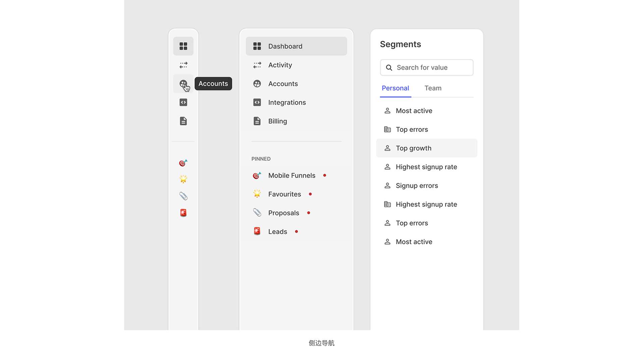The width and height of the screenshot is (644, 362).
Task: Click the red siren emoji in collapsed sidebar
Action: click(x=183, y=213)
